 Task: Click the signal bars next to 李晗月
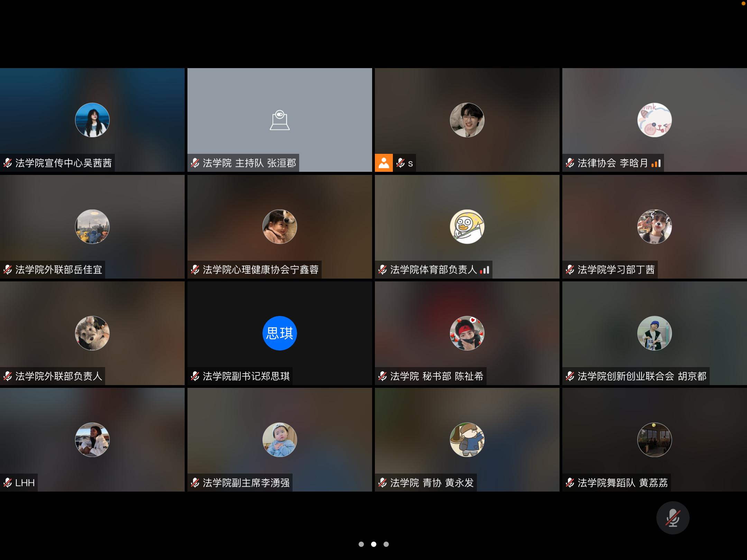[656, 163]
